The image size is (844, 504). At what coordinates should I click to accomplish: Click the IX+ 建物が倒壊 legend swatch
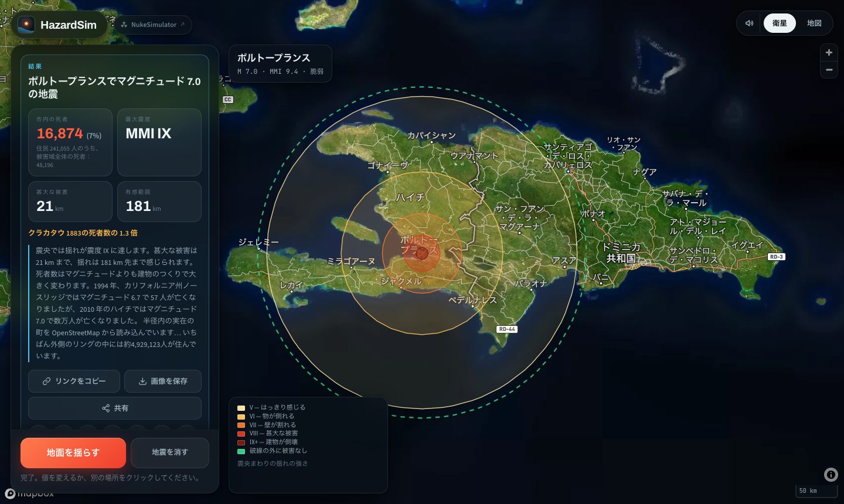(241, 442)
